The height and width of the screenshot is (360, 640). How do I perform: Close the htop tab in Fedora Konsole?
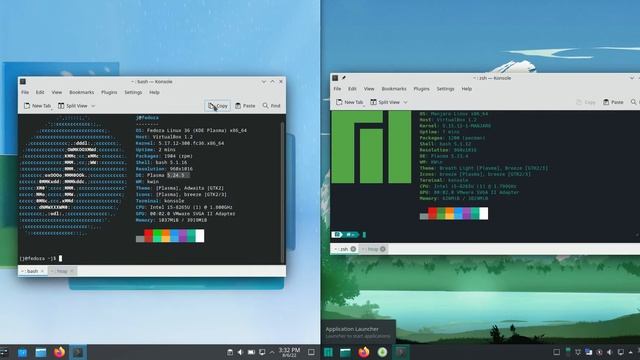pyautogui.click(x=72, y=271)
